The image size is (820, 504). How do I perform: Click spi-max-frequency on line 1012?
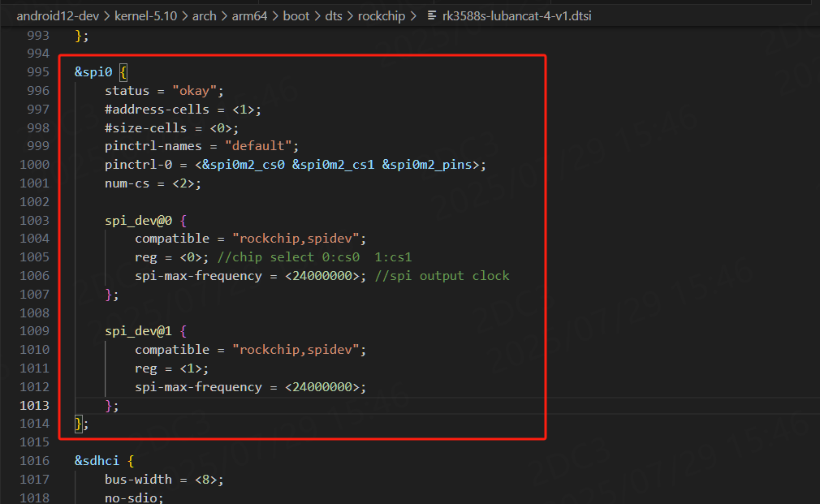coord(198,387)
